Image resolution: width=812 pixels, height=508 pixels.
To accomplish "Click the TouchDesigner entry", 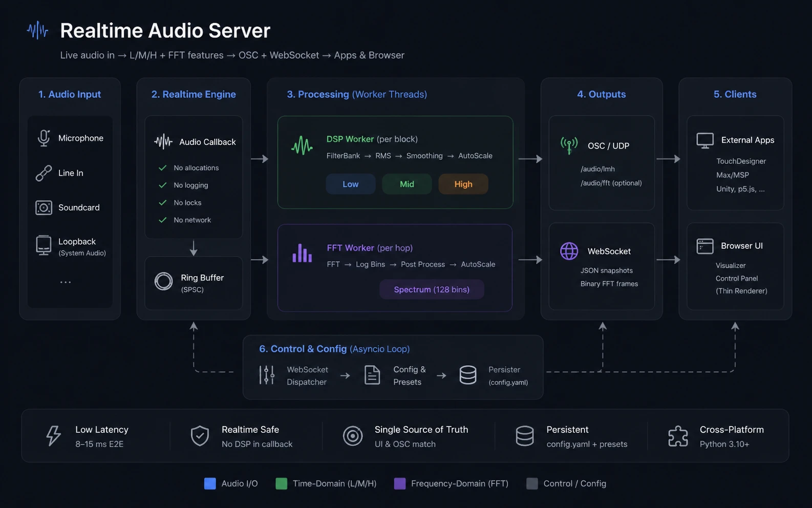I will 741,161.
